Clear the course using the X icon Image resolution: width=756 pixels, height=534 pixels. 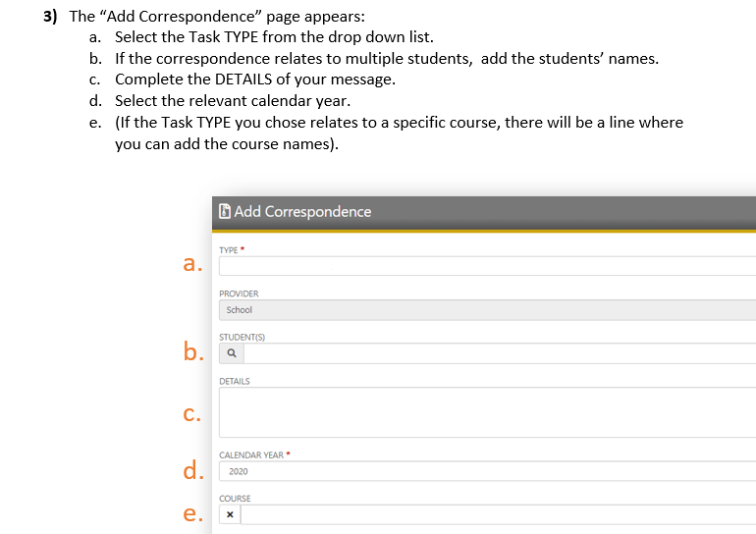[x=230, y=514]
